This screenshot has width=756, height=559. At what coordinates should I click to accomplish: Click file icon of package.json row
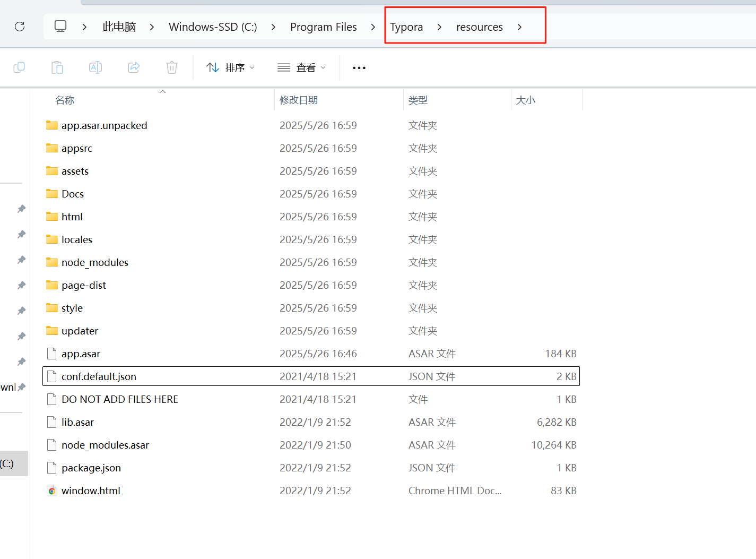[x=51, y=468]
